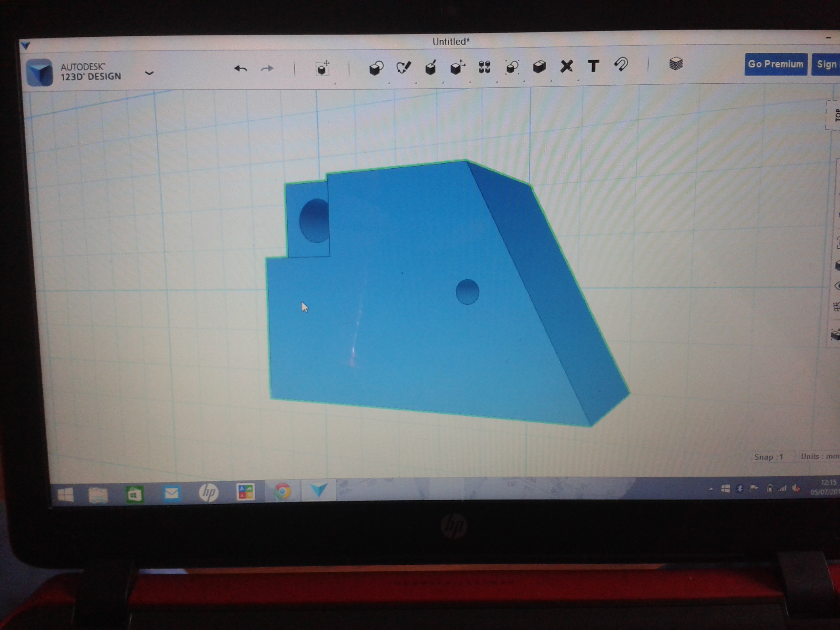Click the Autodesk 123D Design logo
This screenshot has height=630, width=840.
click(39, 72)
